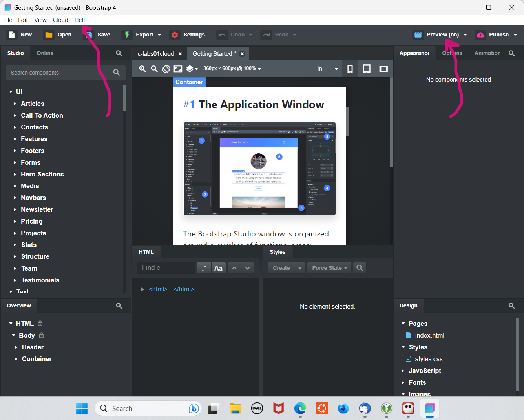524x420 pixels.
Task: Collapse the UI component category
Action: [x=11, y=92]
